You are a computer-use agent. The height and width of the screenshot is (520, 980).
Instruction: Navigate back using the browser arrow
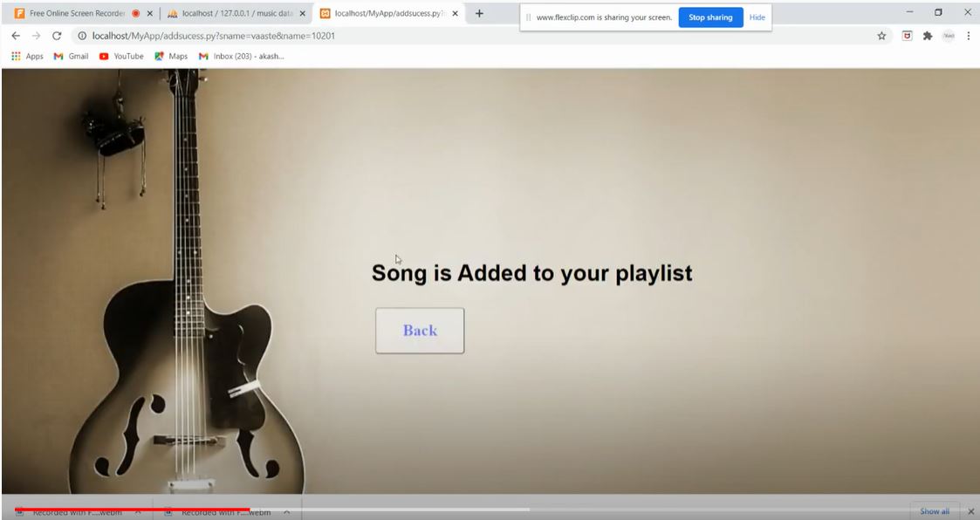pos(15,36)
